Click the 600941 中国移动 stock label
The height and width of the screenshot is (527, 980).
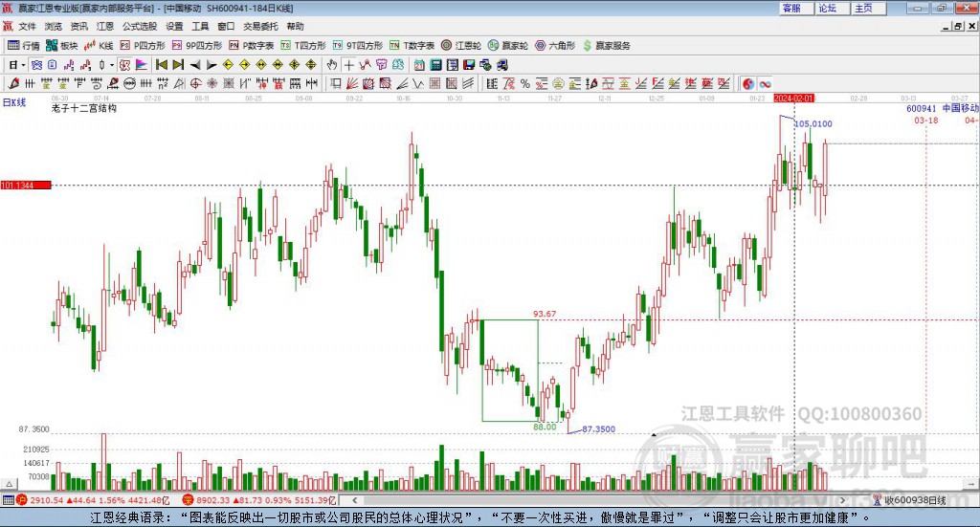pyautogui.click(x=943, y=108)
